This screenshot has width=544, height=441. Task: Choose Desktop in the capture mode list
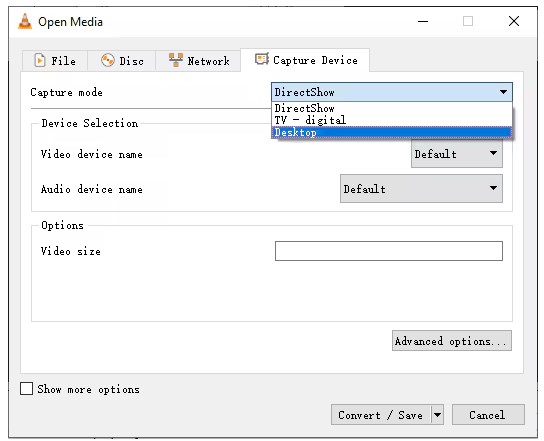click(392, 133)
